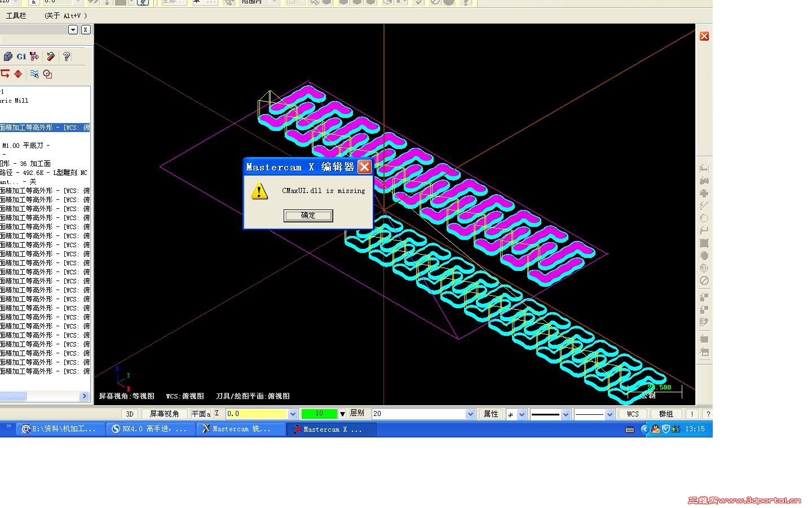
Task: Open the 工具栏 menu
Action: [x=16, y=16]
